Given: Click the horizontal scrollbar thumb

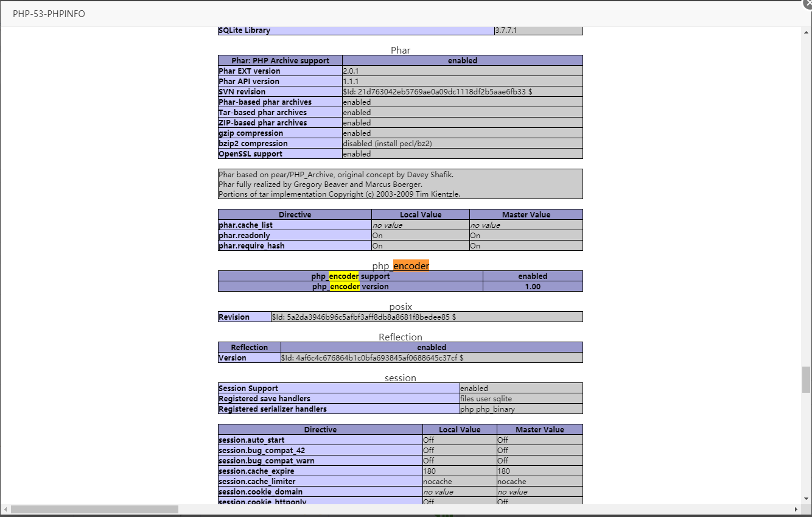Looking at the screenshot, I should pyautogui.click(x=94, y=509).
